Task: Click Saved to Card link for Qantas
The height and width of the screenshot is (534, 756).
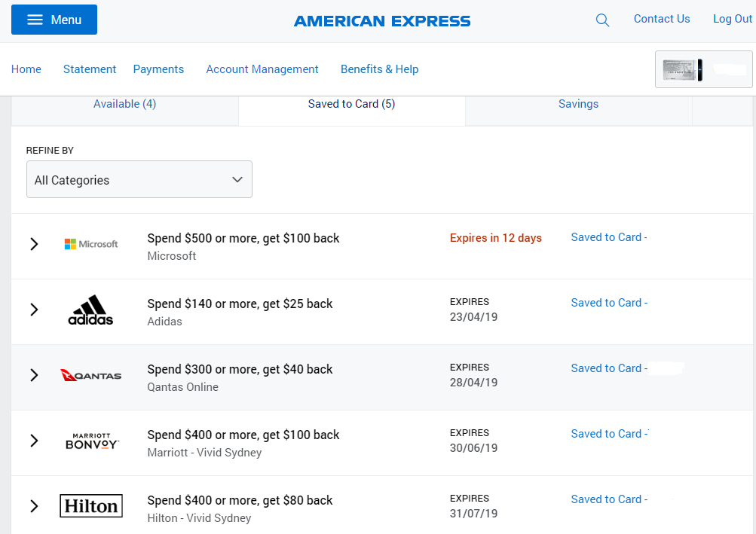Action: tap(609, 368)
